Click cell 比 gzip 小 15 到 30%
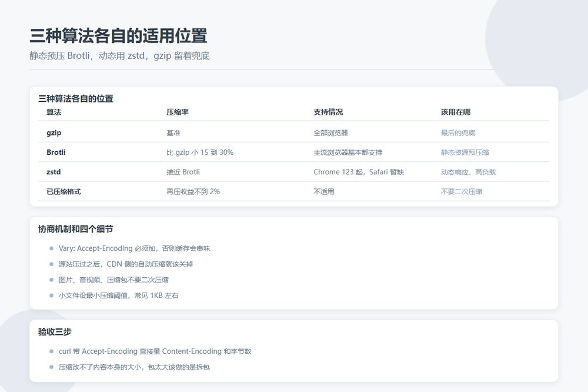The image size is (588, 392). point(200,152)
